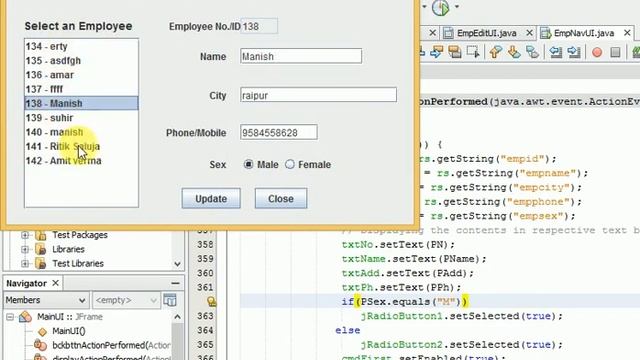Select employee 141 - Ritik Saluja
This screenshot has height=360, width=640.
(81, 147)
